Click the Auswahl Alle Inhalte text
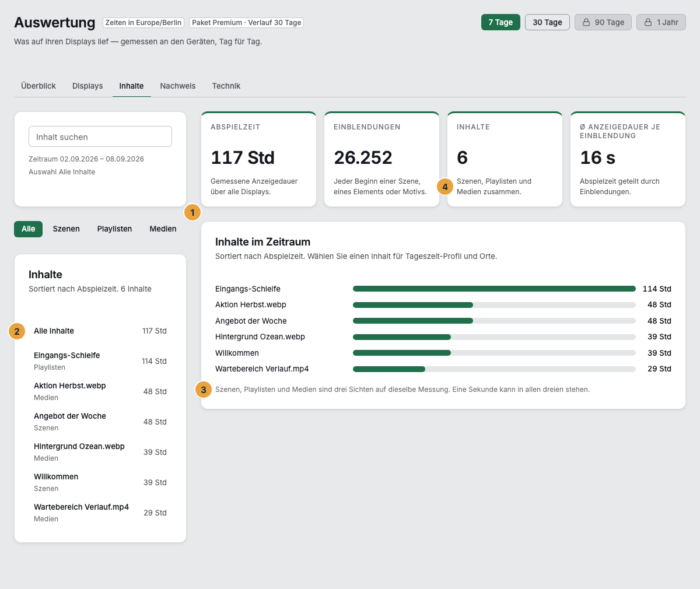The width and height of the screenshot is (700, 589). point(62,172)
